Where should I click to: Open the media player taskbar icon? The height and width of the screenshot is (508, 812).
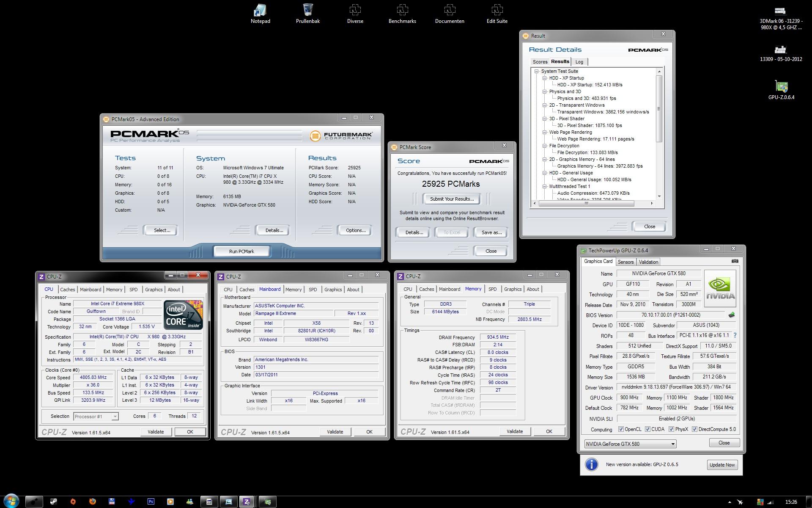[x=170, y=502]
